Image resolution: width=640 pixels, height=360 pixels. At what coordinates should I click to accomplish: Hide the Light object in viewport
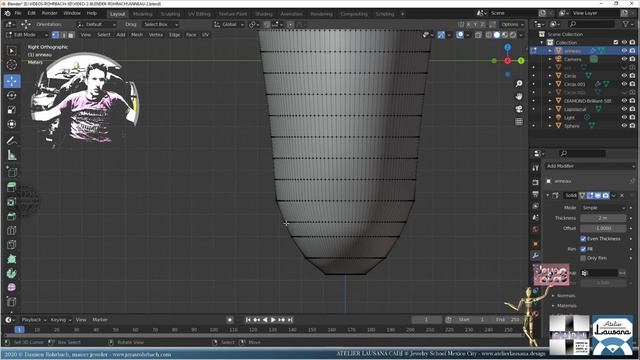(x=624, y=118)
